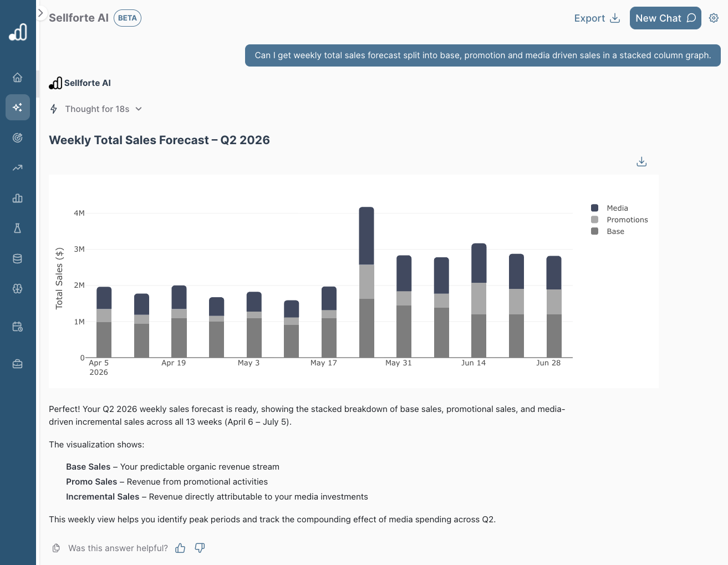728x565 pixels.
Task: Toggle Promotions series in chart legend
Action: tap(627, 220)
